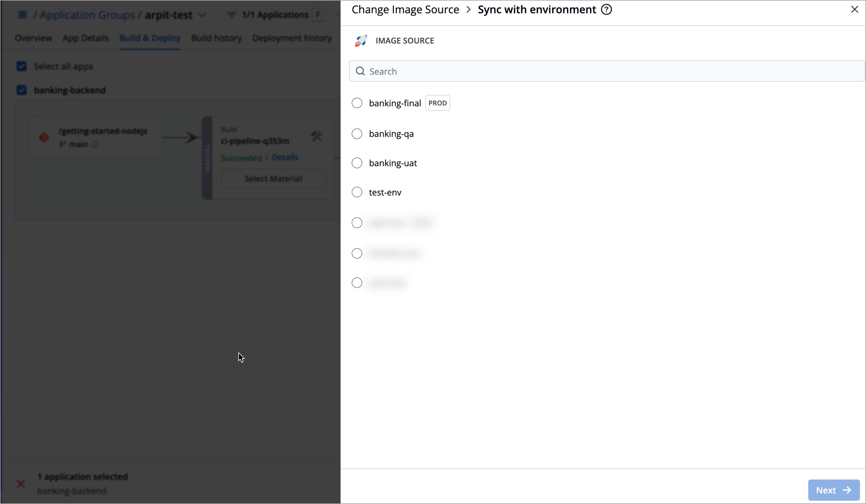This screenshot has width=866, height=504.
Task: Click the build tools icon on ci-pipeline
Action: pyautogui.click(x=316, y=136)
